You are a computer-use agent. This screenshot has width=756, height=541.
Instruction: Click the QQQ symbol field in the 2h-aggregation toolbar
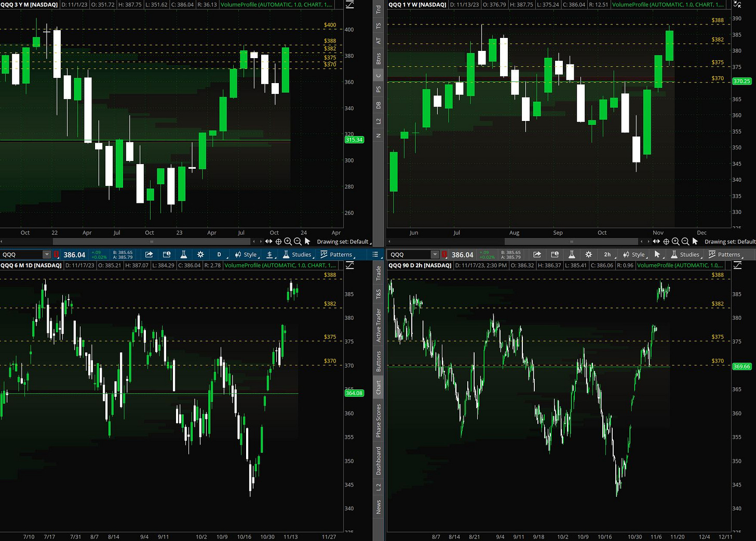[409, 254]
